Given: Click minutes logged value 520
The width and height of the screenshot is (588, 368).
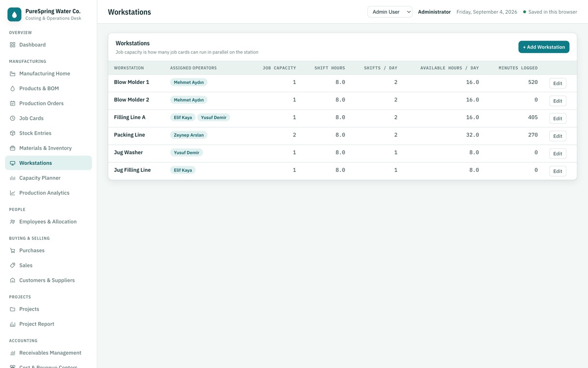Looking at the screenshot, I should pos(533,82).
